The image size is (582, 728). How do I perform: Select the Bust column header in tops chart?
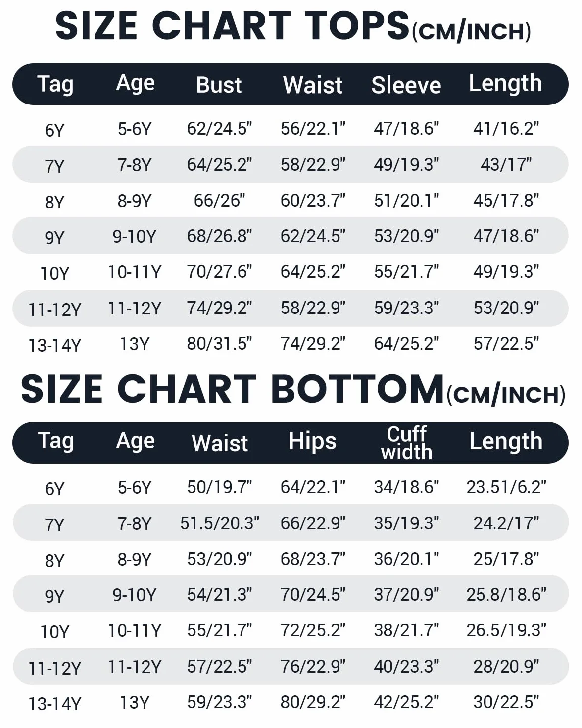coord(219,85)
